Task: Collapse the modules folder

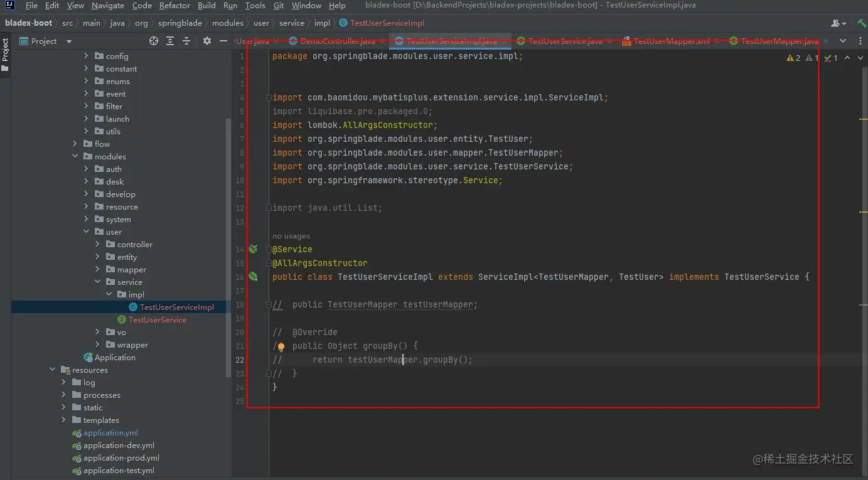Action: 75,157
